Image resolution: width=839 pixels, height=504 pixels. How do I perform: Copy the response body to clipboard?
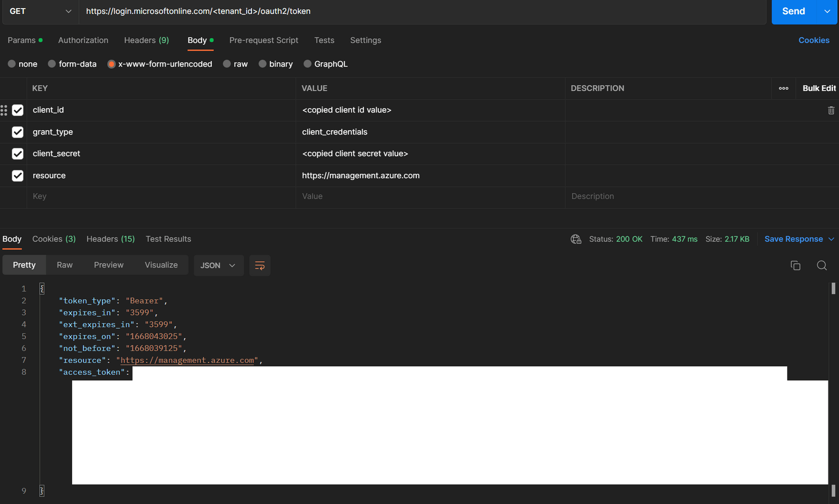tap(795, 266)
